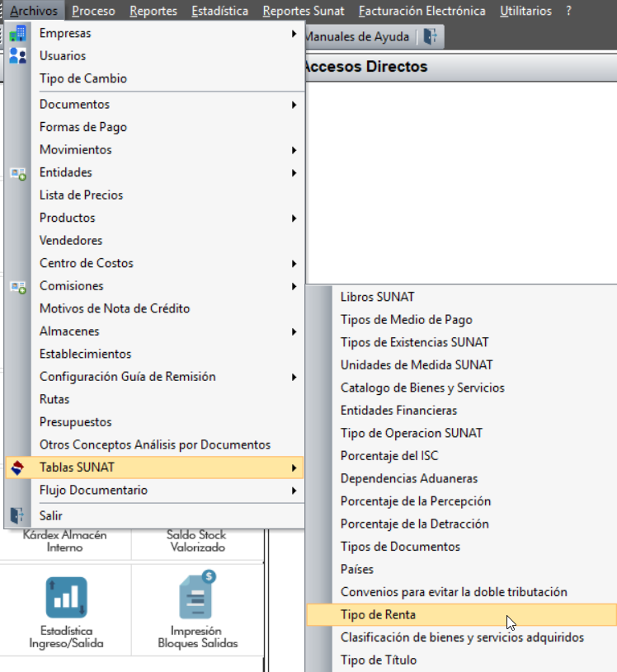
Task: Open Catalogo de Bienes y Servicios
Action: [x=461, y=388]
